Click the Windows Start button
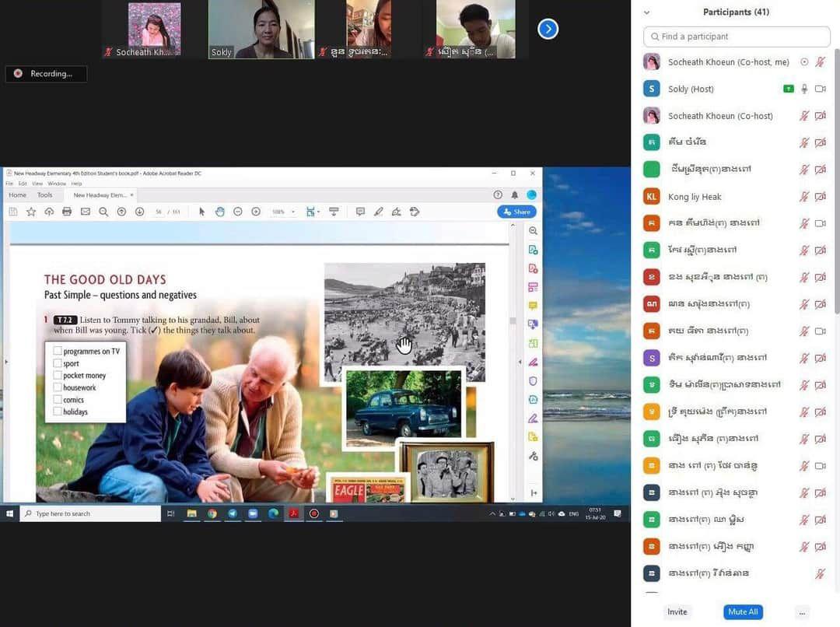840x627 pixels. (x=9, y=514)
